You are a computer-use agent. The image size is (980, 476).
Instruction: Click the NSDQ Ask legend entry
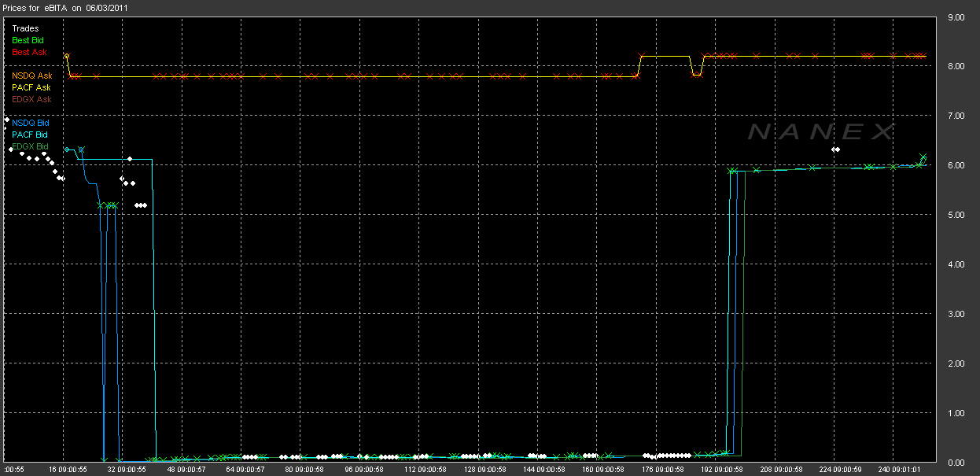pos(31,76)
